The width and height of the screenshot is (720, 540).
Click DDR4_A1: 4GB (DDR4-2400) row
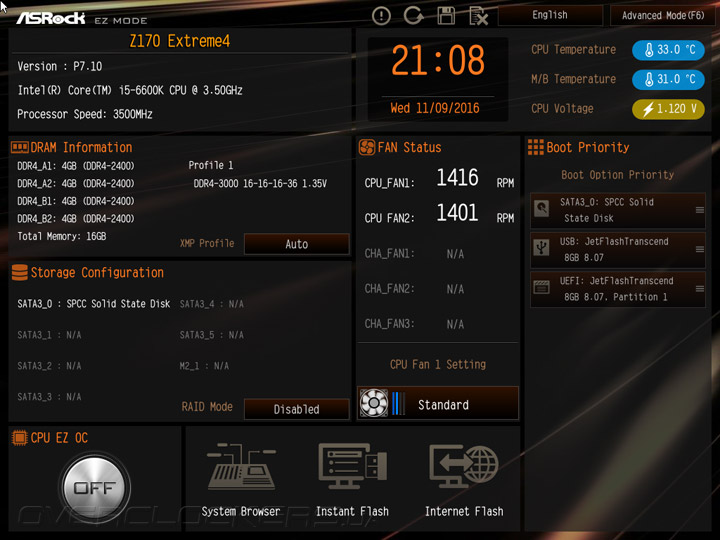(x=76, y=166)
